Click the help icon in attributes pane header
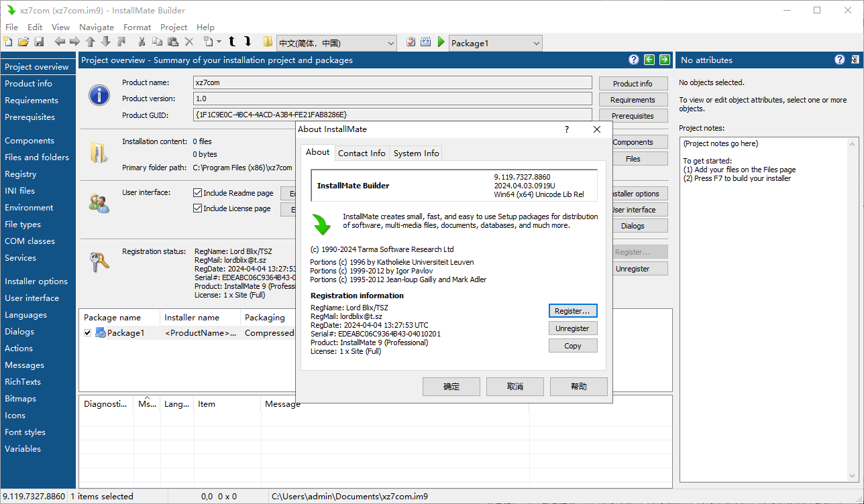Viewport: 864px width, 504px height. tap(839, 60)
